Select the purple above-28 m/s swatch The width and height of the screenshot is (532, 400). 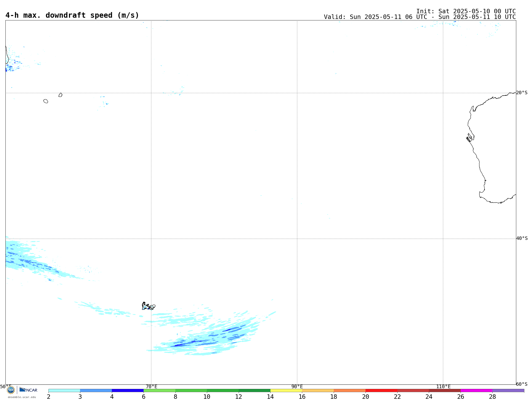tap(508, 390)
